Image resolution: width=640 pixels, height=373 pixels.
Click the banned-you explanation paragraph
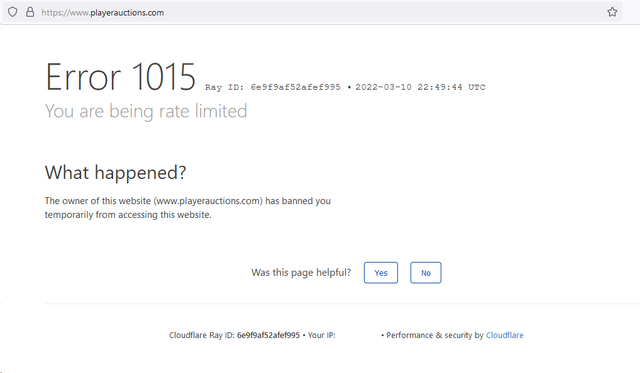[188, 208]
